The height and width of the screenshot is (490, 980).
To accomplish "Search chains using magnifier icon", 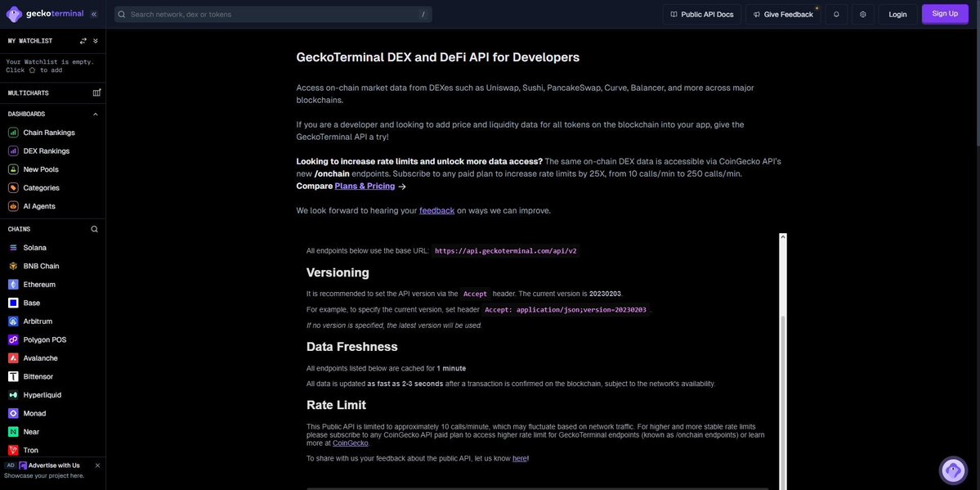I will [94, 229].
